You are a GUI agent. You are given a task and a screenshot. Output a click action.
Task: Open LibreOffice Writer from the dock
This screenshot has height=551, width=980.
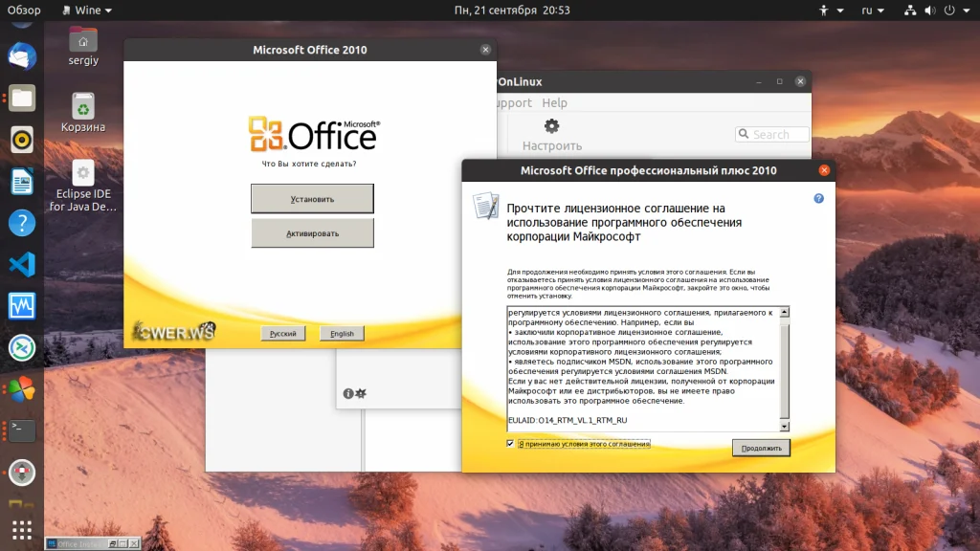click(22, 182)
